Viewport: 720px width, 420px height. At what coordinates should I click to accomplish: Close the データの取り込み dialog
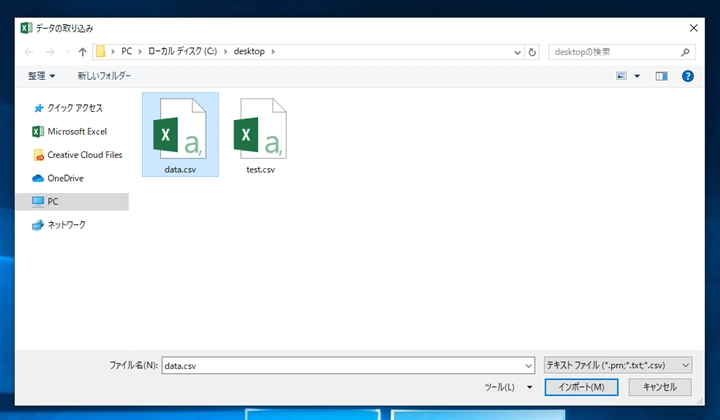[693, 28]
